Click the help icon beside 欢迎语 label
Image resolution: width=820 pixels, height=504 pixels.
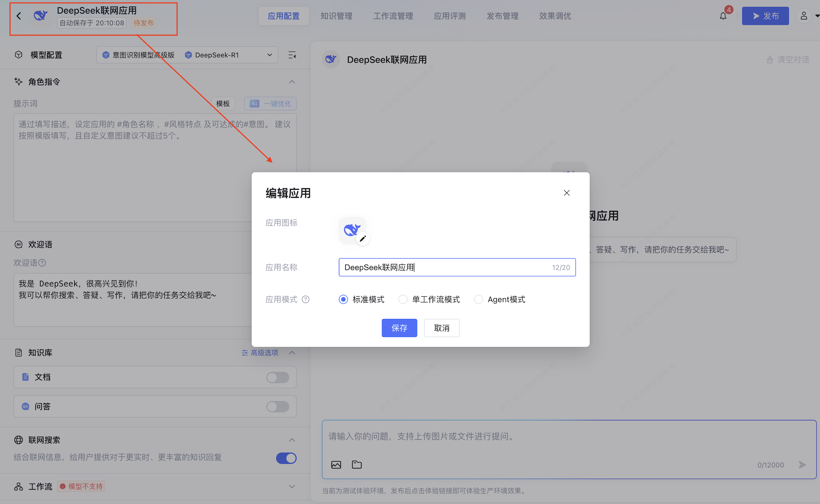(42, 263)
